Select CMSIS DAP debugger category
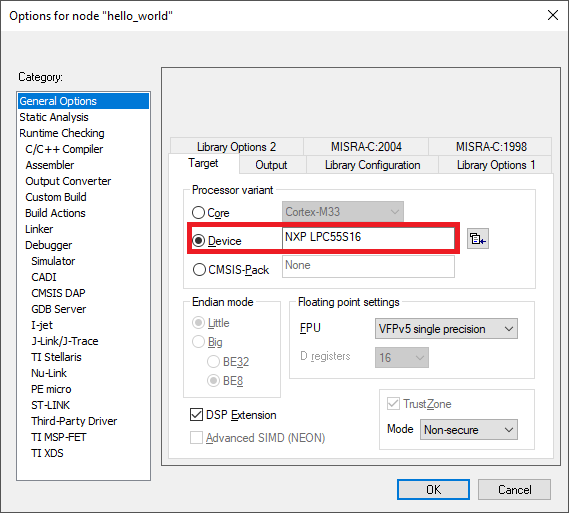Image resolution: width=569 pixels, height=513 pixels. (58, 293)
